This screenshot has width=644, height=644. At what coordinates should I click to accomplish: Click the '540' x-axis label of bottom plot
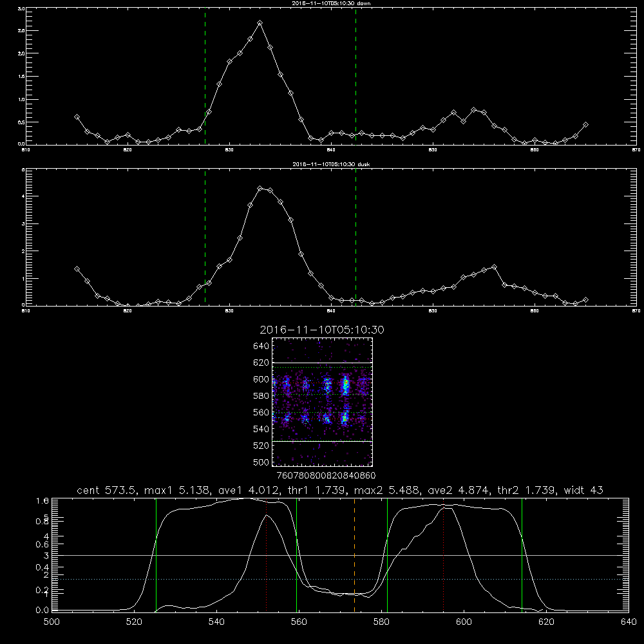pos(216,622)
